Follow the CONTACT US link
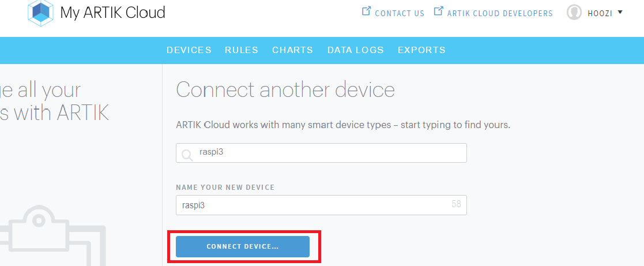644x266 pixels. 400,13
